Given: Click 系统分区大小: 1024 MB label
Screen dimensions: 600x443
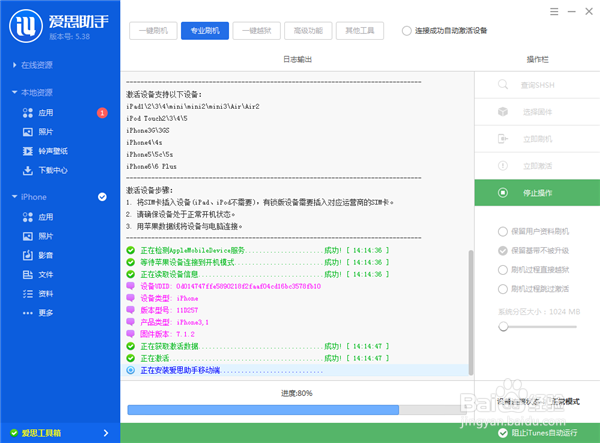Looking at the screenshot, I should [539, 311].
